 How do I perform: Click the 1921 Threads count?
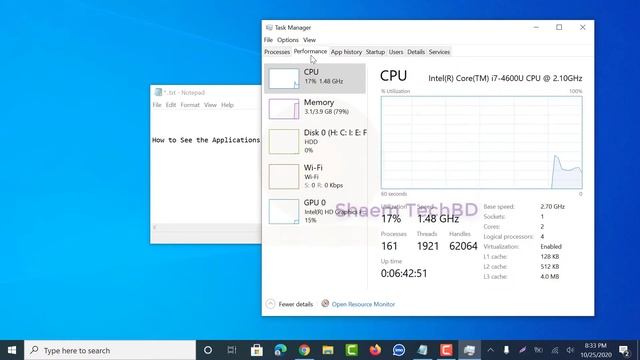point(428,246)
